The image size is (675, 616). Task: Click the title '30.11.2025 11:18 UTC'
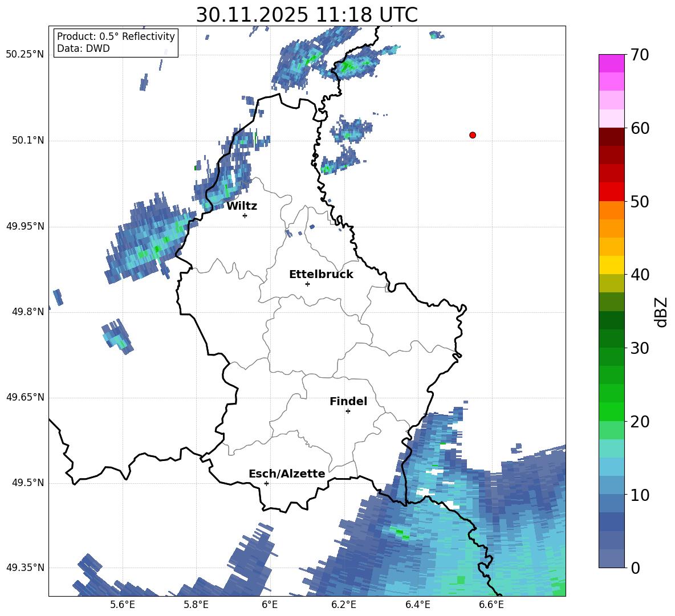point(307,15)
